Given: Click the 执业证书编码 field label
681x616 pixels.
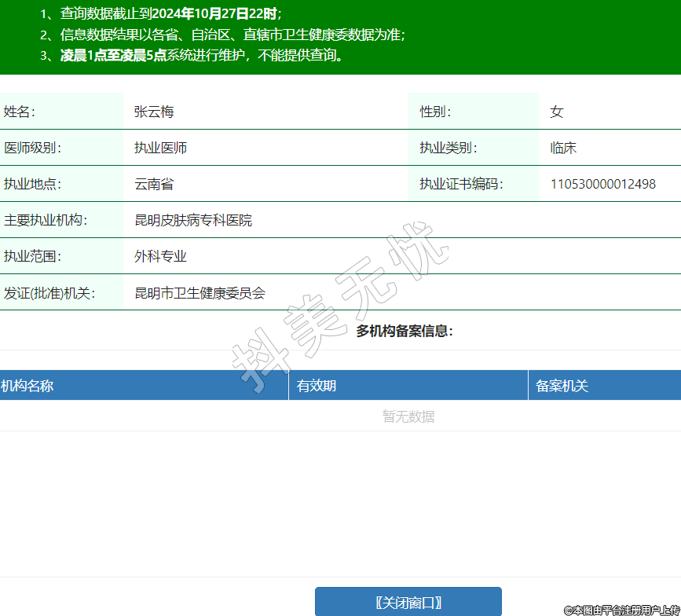Looking at the screenshot, I should click(x=460, y=184).
